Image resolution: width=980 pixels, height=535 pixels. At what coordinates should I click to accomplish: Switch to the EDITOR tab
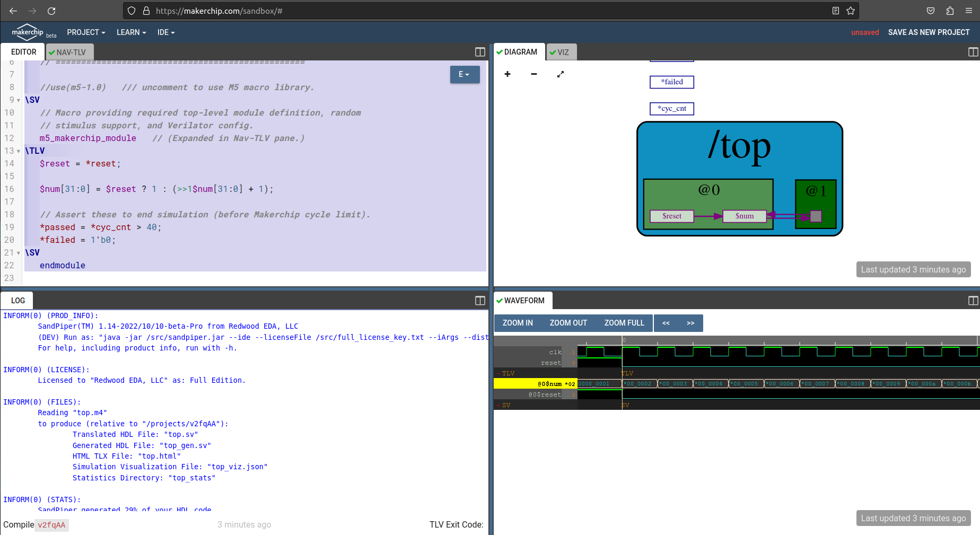tap(23, 52)
